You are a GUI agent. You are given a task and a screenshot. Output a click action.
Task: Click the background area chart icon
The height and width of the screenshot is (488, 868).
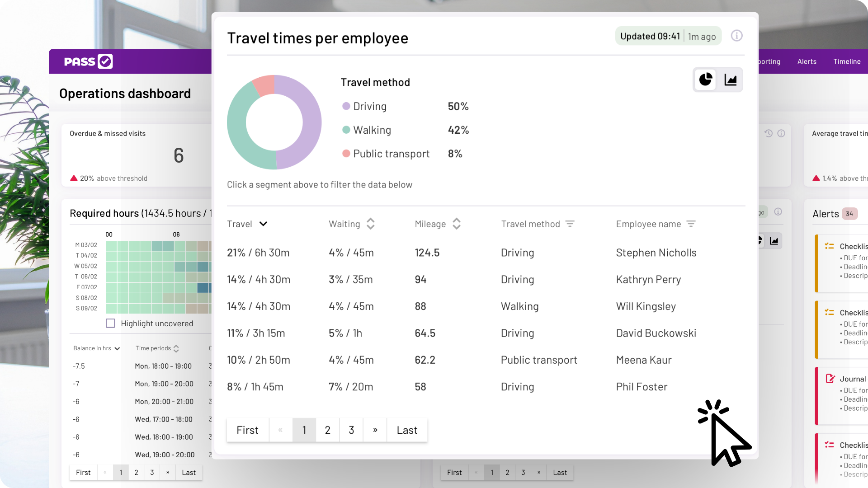[774, 241]
